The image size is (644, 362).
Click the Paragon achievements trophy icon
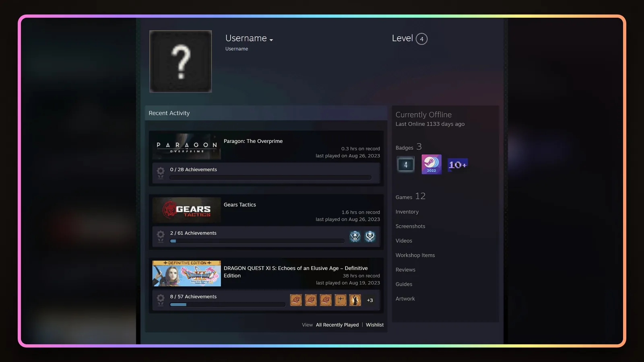coord(161,173)
